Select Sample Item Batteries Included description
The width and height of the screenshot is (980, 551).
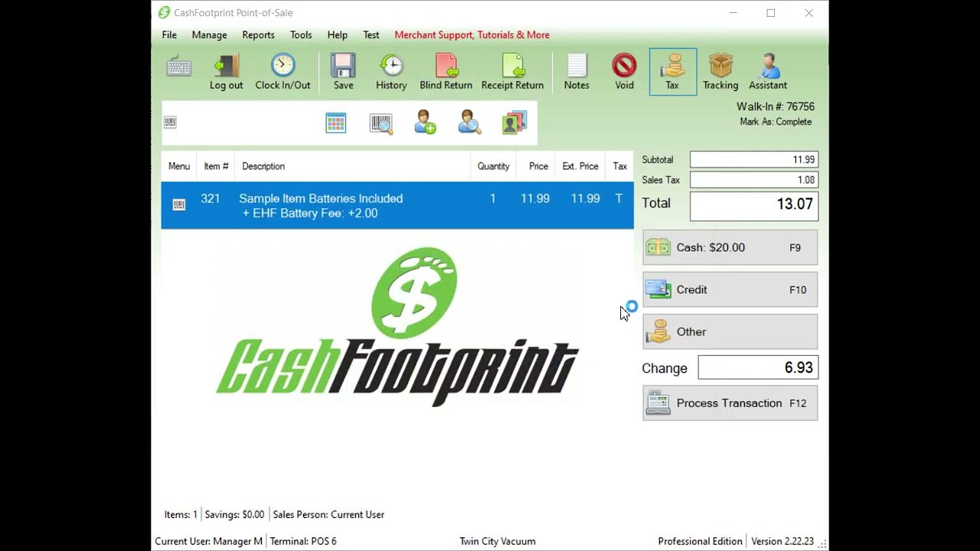coord(321,198)
